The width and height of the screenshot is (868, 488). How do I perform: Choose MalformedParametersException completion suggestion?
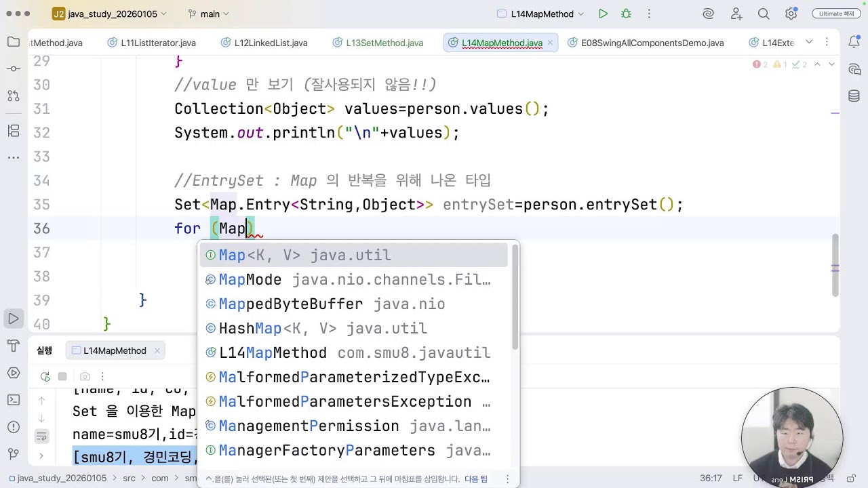(x=353, y=401)
